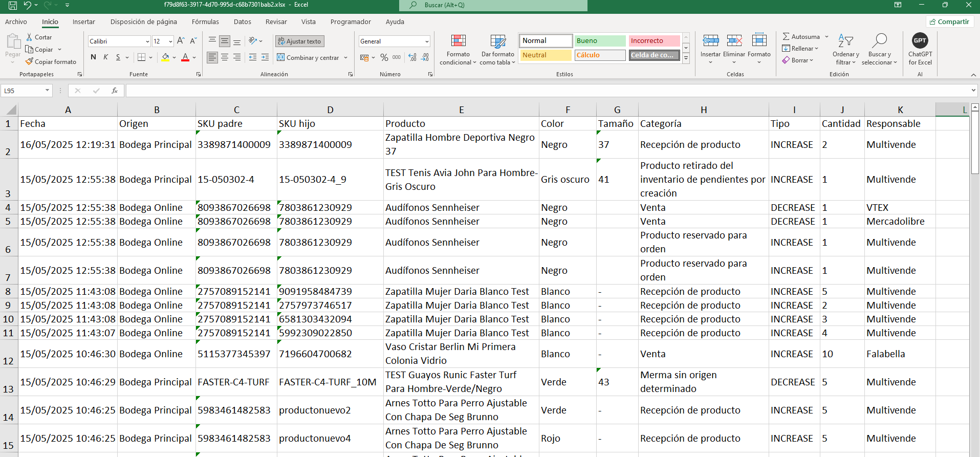The height and width of the screenshot is (457, 980).
Task: Toggle align left button
Action: pyautogui.click(x=212, y=57)
